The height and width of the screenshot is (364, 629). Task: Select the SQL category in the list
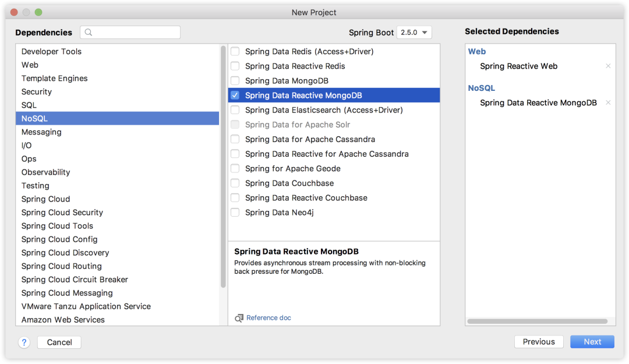[x=29, y=105]
